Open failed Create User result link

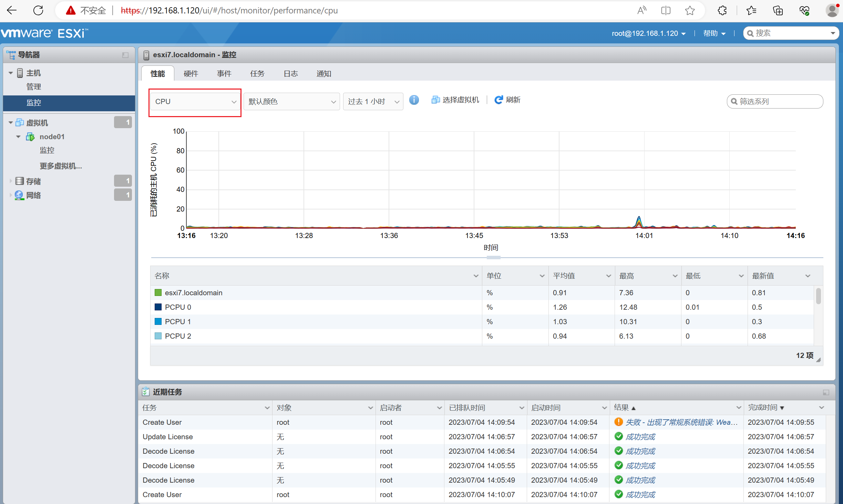coord(681,422)
